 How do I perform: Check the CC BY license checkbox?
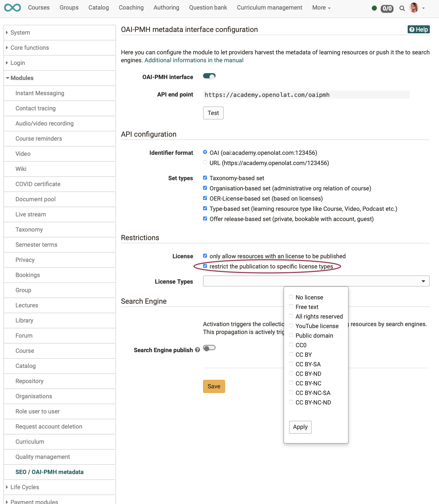tap(291, 354)
